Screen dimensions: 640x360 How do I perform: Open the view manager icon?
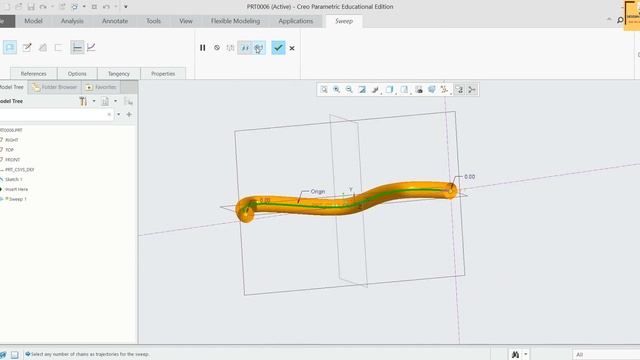click(x=419, y=90)
